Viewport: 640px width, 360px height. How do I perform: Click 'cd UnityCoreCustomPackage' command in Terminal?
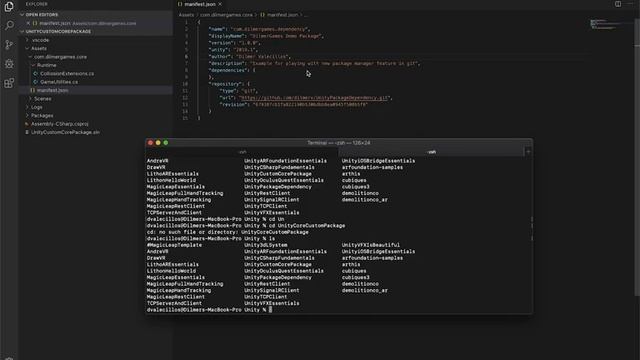click(307, 226)
